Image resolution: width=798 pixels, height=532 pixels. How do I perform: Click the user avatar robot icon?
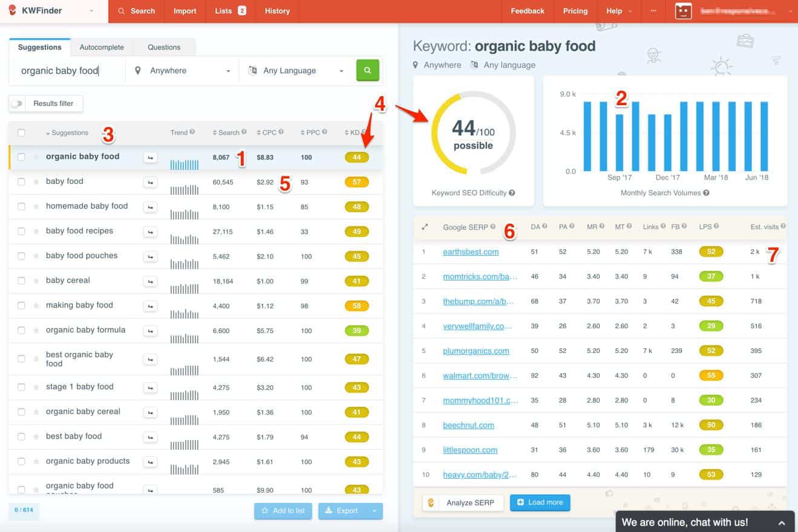click(683, 11)
